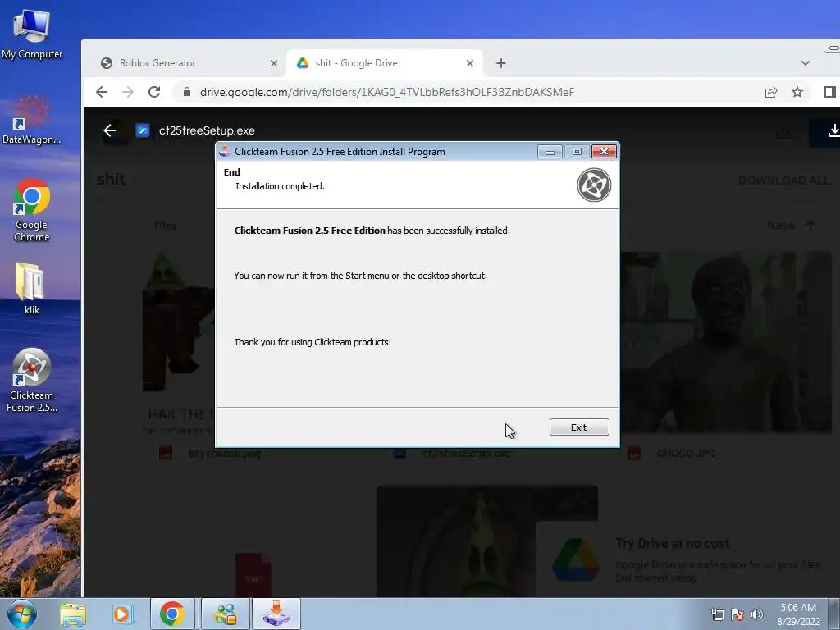Open the klik folder on desktop
840x630 pixels.
(31, 288)
